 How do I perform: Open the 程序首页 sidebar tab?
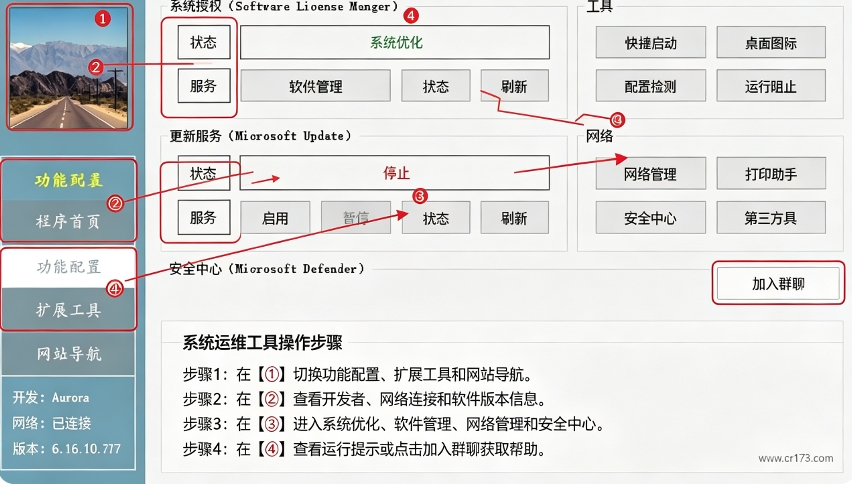coord(68,221)
